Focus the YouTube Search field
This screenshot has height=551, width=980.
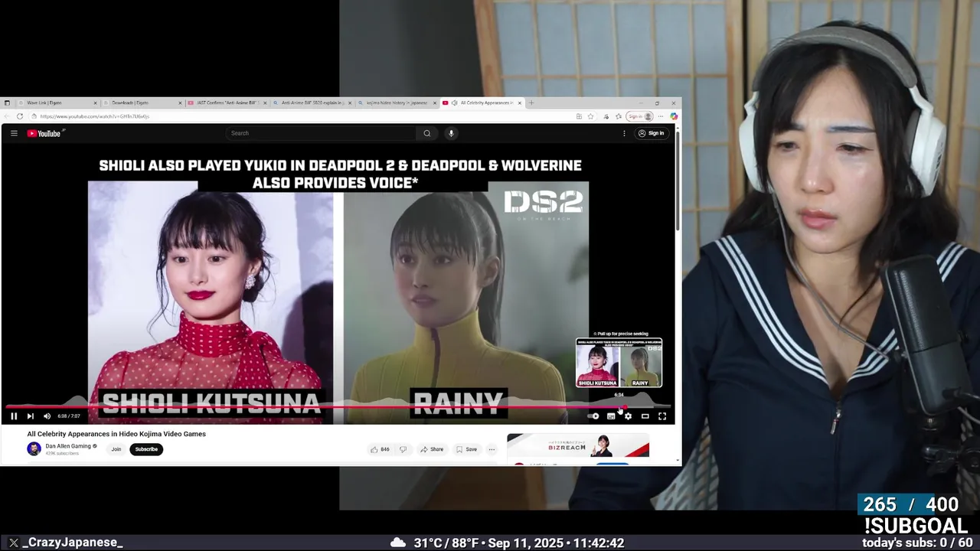[322, 133]
